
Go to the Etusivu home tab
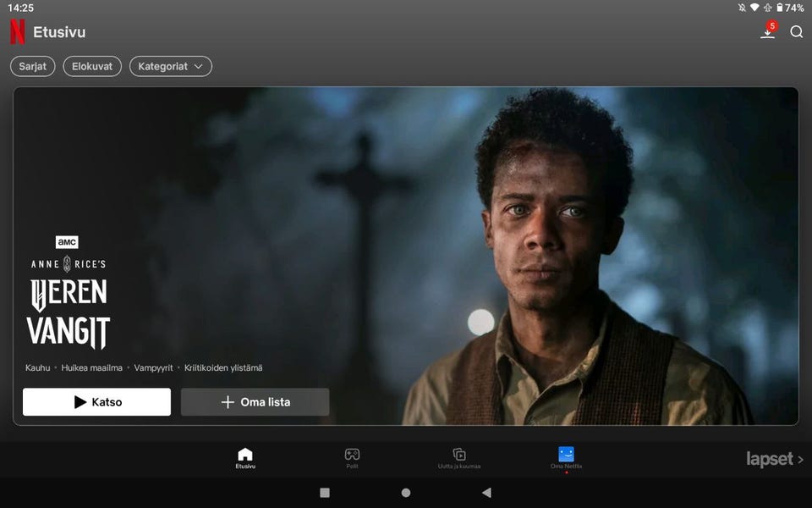click(x=245, y=459)
